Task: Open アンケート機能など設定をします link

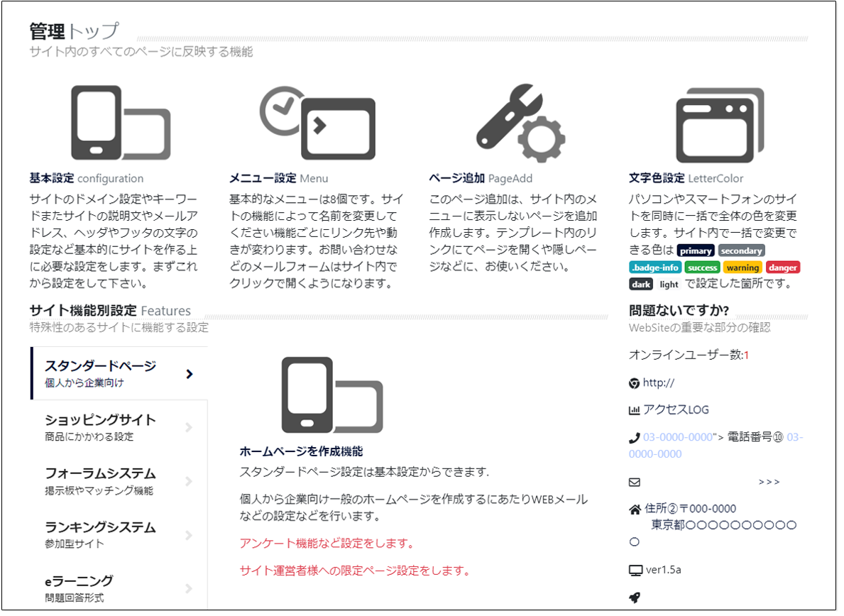Action: [x=327, y=543]
